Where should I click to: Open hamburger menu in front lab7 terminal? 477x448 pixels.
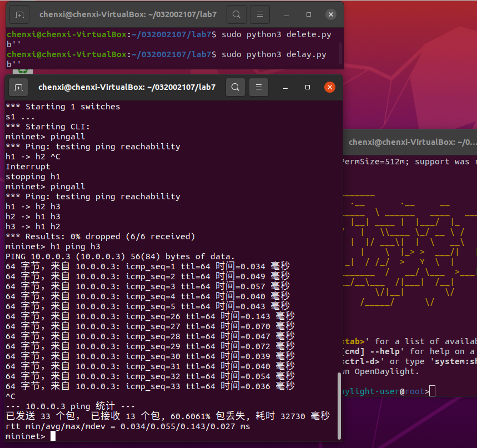259,88
